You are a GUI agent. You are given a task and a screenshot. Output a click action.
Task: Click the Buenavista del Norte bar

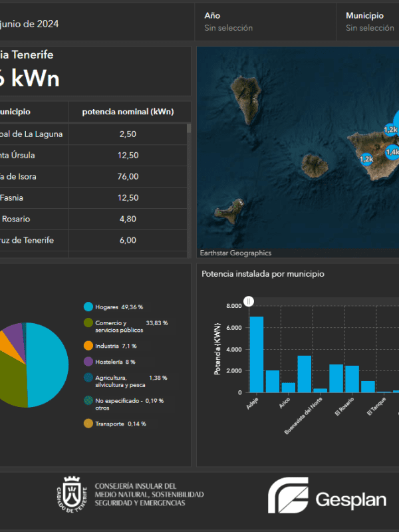point(321,390)
